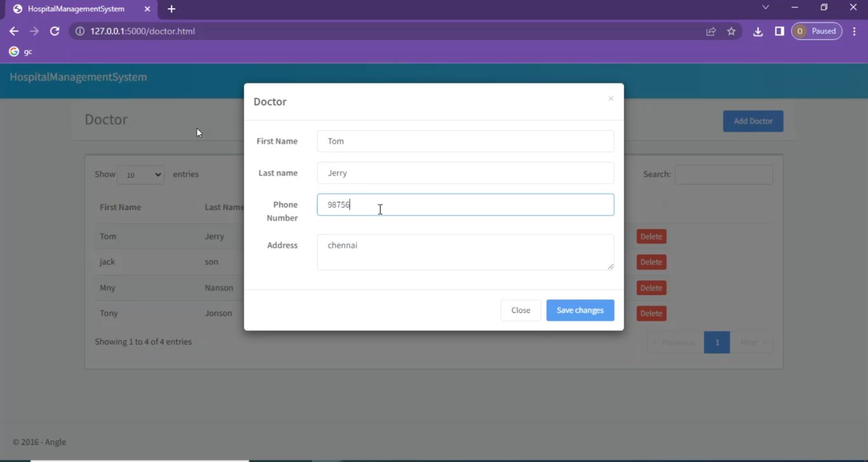The height and width of the screenshot is (462, 868).
Task: Go forward in browser history
Action: pos(34,31)
